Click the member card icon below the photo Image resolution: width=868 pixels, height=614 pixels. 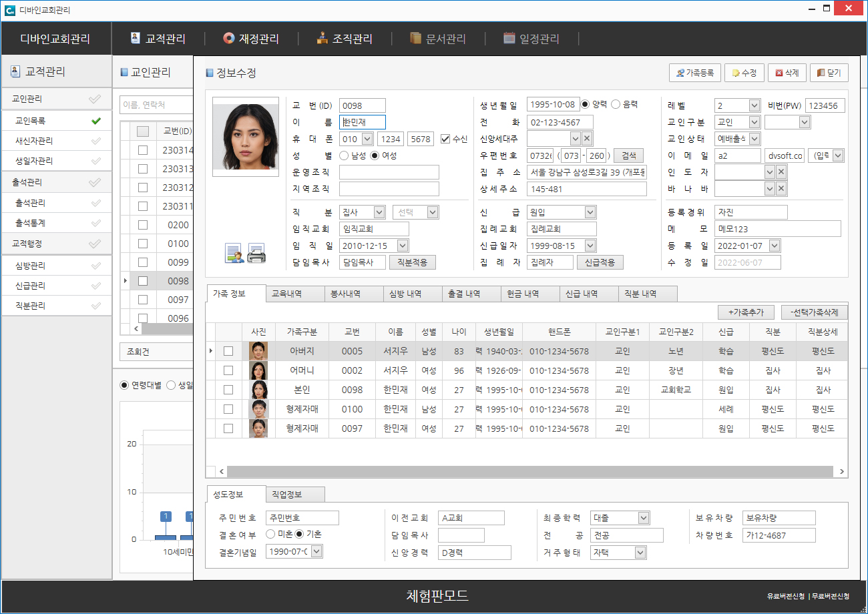(x=234, y=254)
